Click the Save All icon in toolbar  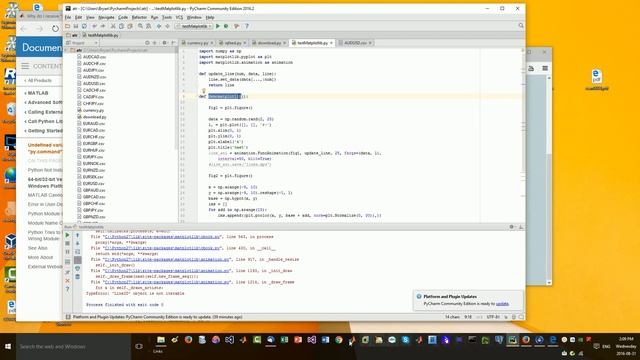point(76,26)
